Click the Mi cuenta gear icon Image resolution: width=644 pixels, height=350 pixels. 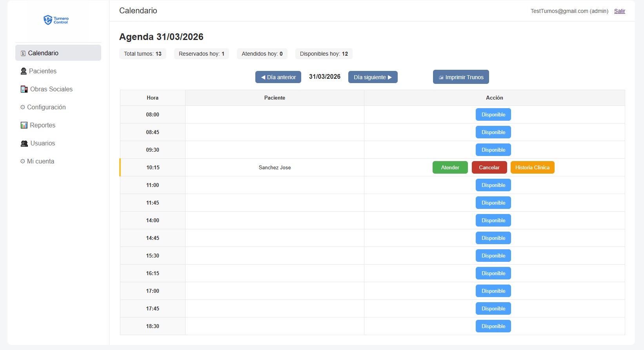(x=23, y=161)
